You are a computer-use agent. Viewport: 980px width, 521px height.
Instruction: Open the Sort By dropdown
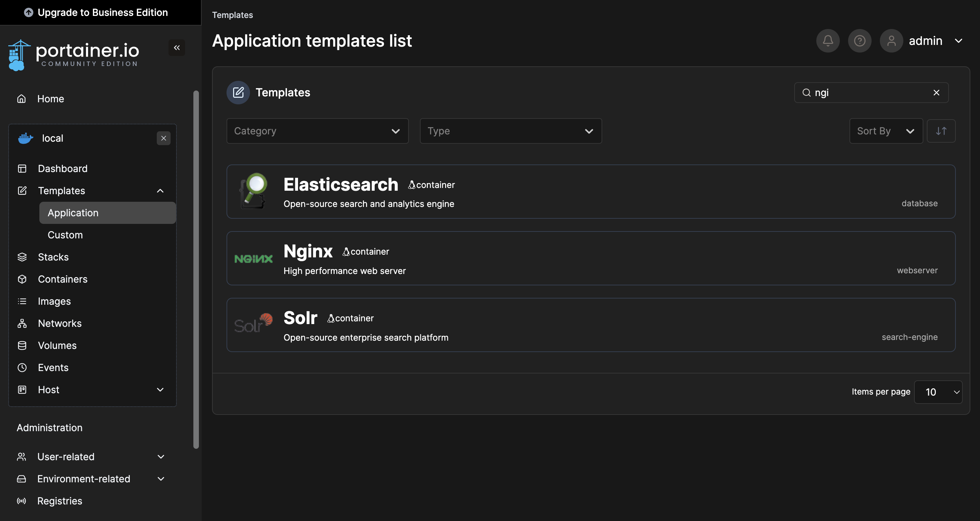click(886, 131)
